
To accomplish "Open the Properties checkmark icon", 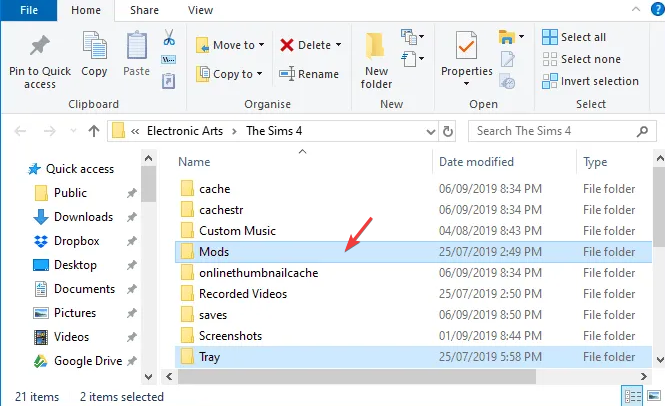I will tap(466, 45).
